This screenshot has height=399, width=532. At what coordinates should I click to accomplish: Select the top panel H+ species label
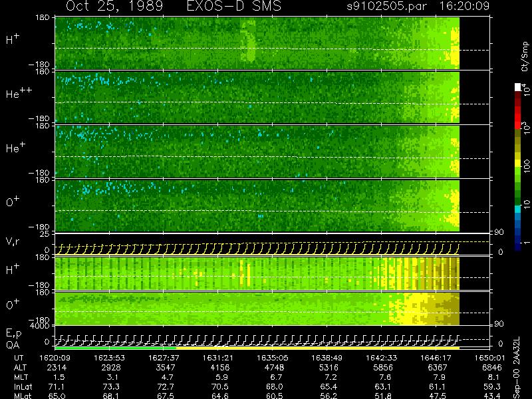13,39
